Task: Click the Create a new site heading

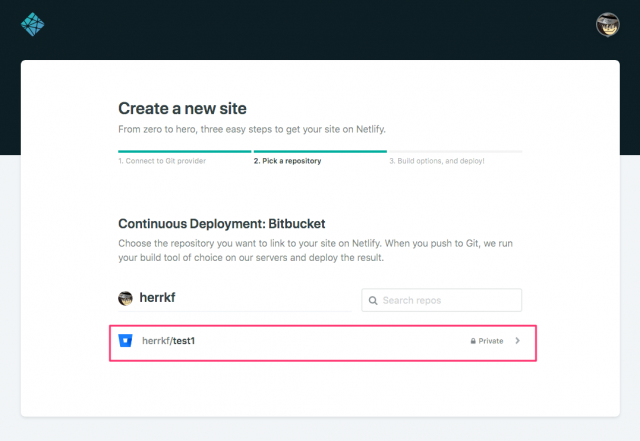Action: point(182,109)
